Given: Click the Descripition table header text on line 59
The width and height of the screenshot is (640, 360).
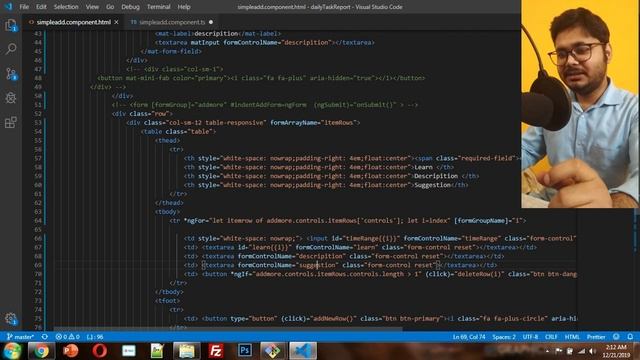Looking at the screenshot, I should pos(436,176).
